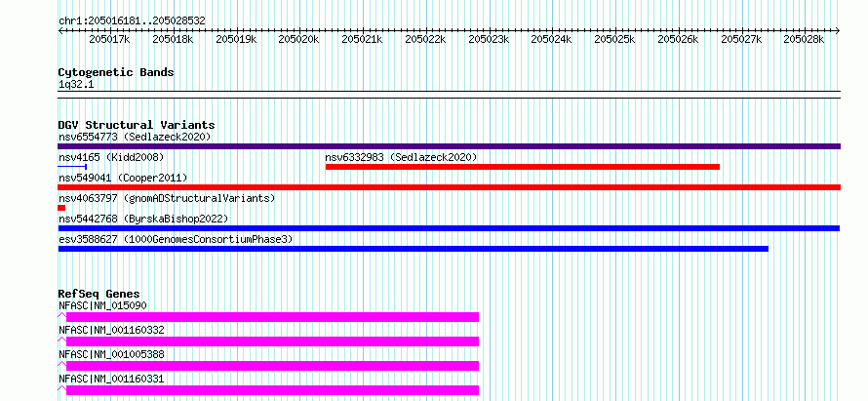This screenshot has width=868, height=401.
Task: Click the 205022k ruler tick label
Action: click(x=425, y=39)
